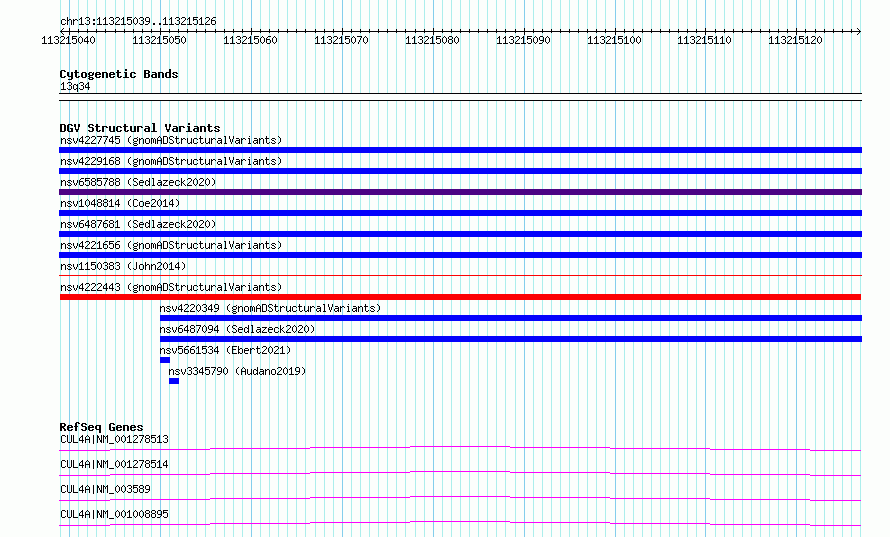Open gene CUL4A|NM_001278513 label
This screenshot has width=890, height=537.
[x=114, y=439]
